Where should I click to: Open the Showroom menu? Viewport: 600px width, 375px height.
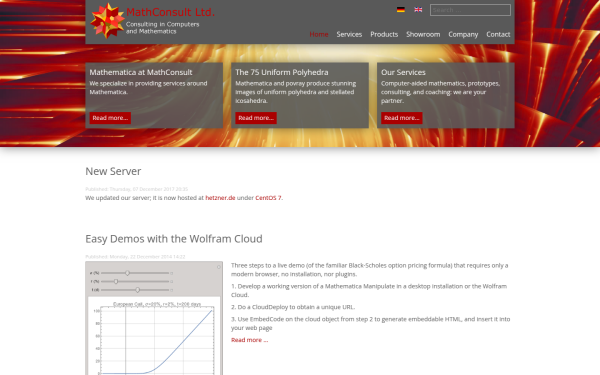pos(423,34)
